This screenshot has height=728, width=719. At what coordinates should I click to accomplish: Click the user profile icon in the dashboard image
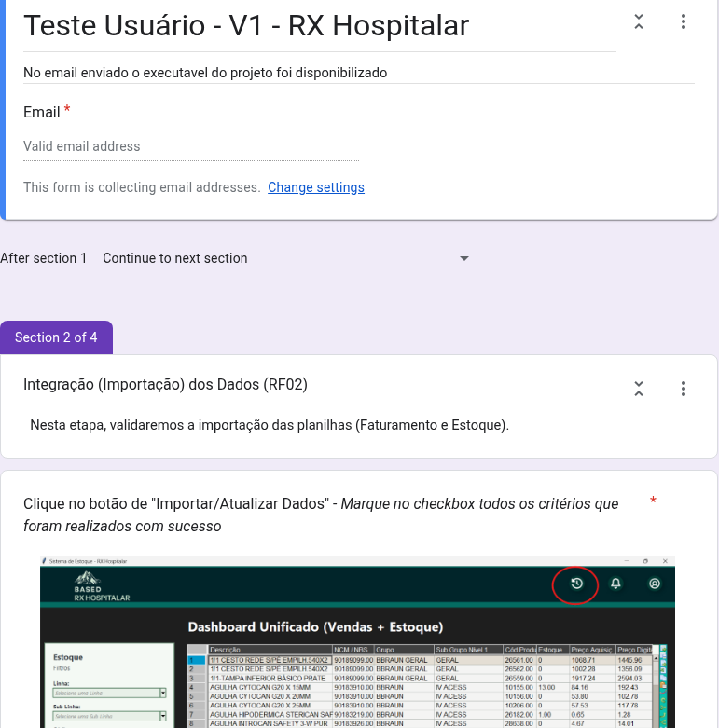[x=655, y=584]
